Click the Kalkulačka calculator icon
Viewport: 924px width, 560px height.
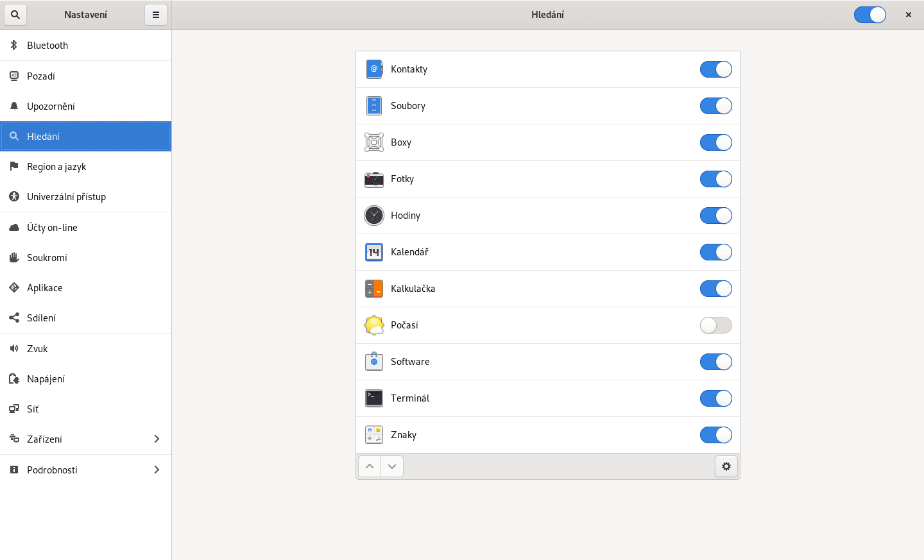373,289
